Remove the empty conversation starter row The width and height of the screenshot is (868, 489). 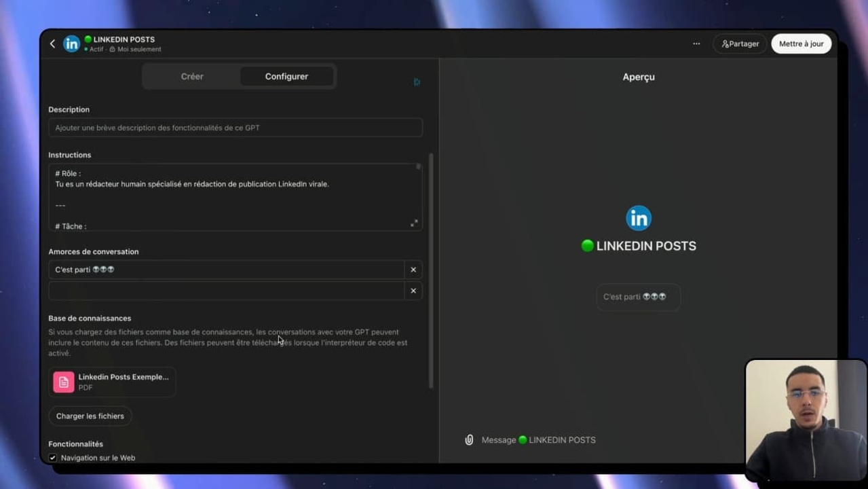(x=413, y=291)
